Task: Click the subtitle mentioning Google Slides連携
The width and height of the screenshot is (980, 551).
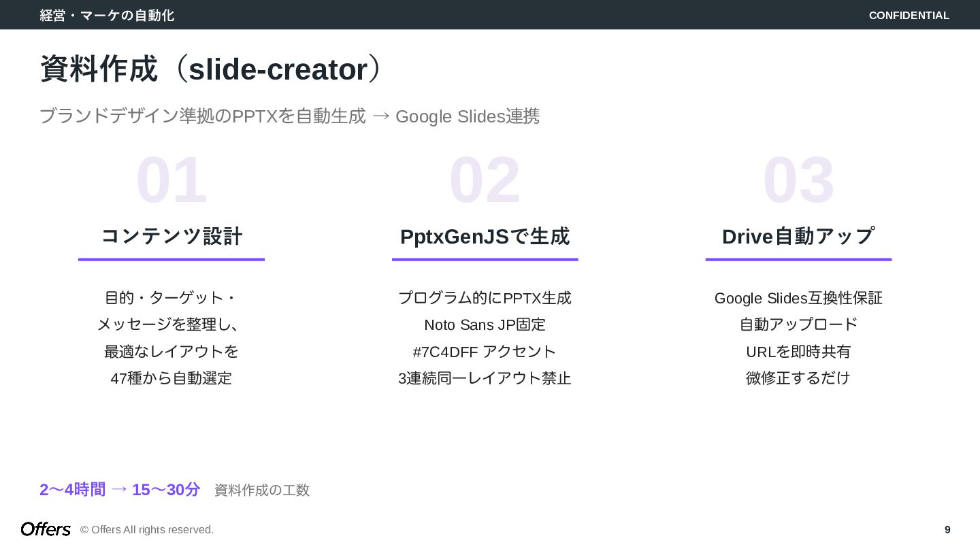Action: click(x=290, y=116)
